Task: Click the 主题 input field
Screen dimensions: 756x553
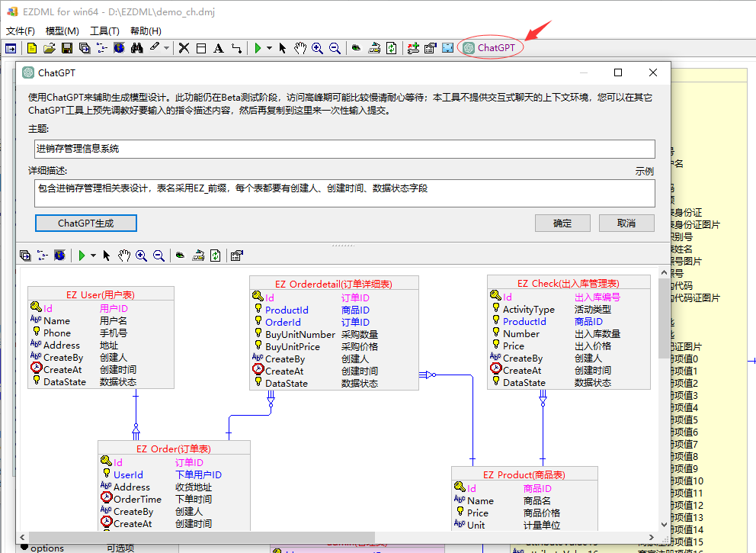Action: click(344, 149)
